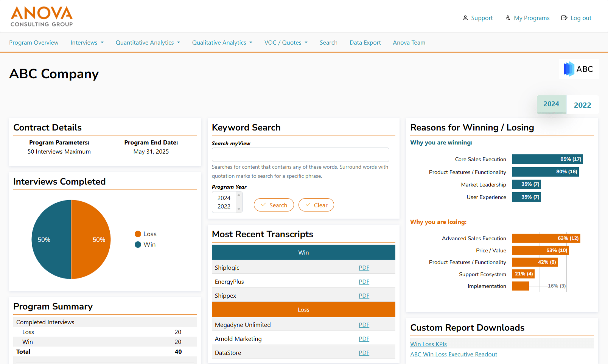The width and height of the screenshot is (608, 364).
Task: Click Product Features 80% winning bar
Action: pyautogui.click(x=546, y=172)
